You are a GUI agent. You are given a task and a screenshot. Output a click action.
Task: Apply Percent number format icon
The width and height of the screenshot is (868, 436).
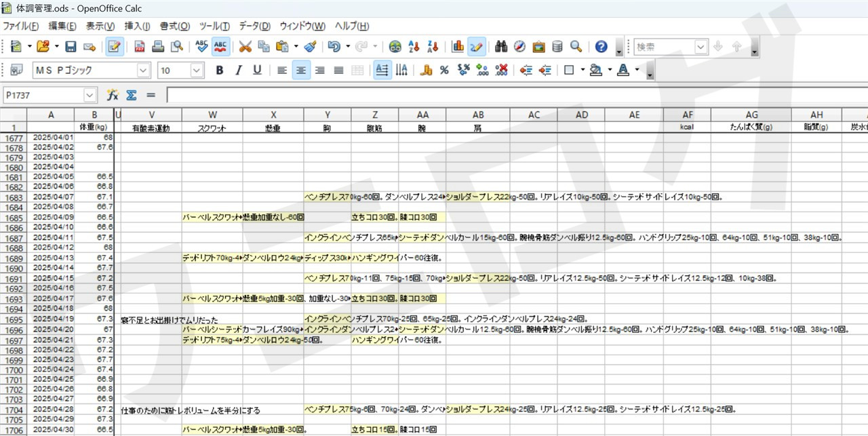(x=445, y=70)
